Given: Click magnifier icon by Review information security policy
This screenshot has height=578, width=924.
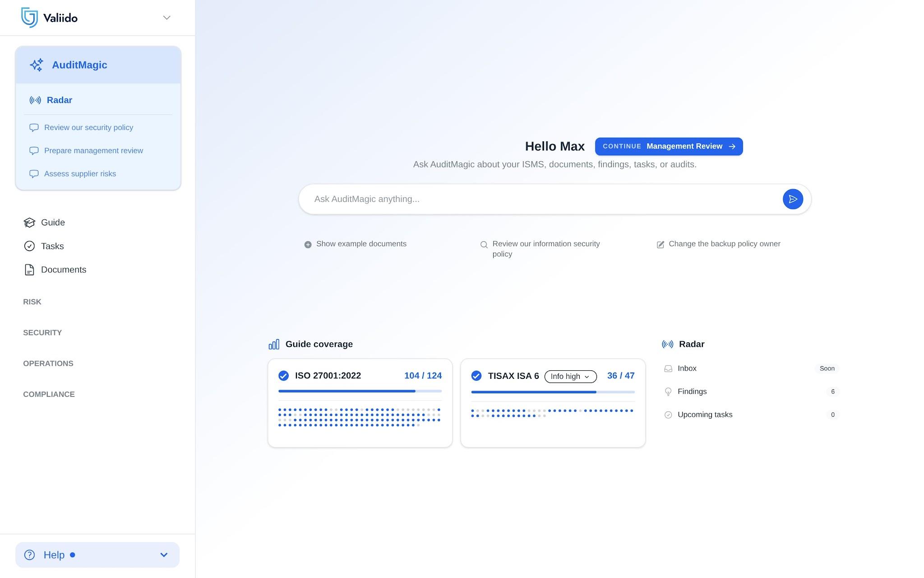Looking at the screenshot, I should (x=484, y=245).
